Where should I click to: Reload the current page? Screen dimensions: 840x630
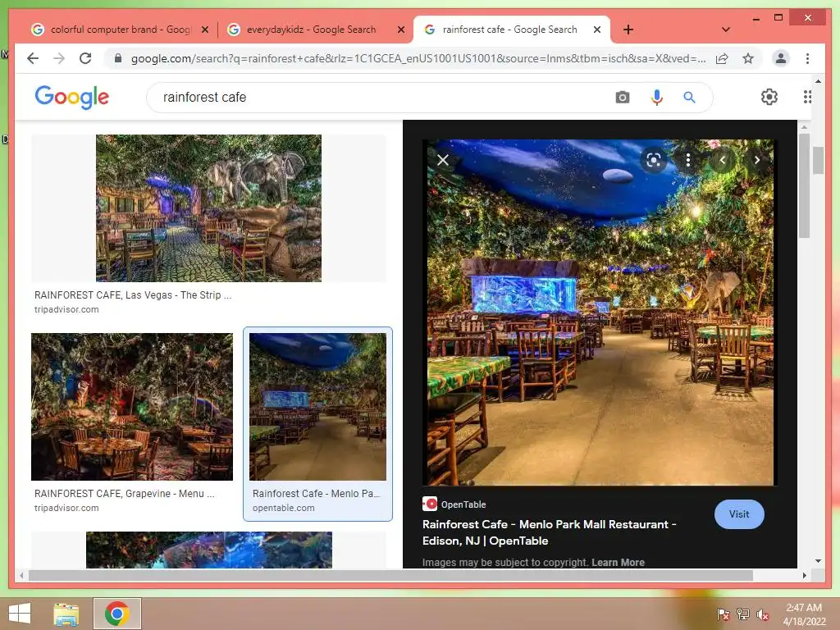pyautogui.click(x=85, y=58)
